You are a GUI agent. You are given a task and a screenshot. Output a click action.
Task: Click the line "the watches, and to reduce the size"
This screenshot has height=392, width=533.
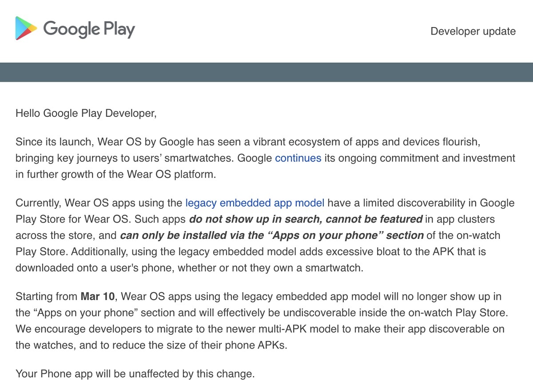151,345
